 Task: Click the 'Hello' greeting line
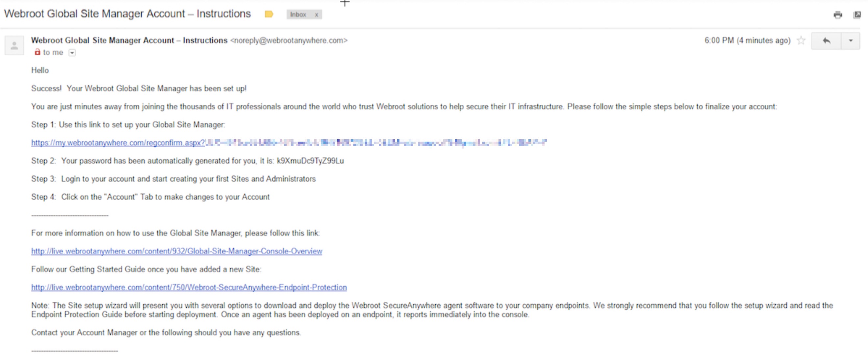point(40,70)
